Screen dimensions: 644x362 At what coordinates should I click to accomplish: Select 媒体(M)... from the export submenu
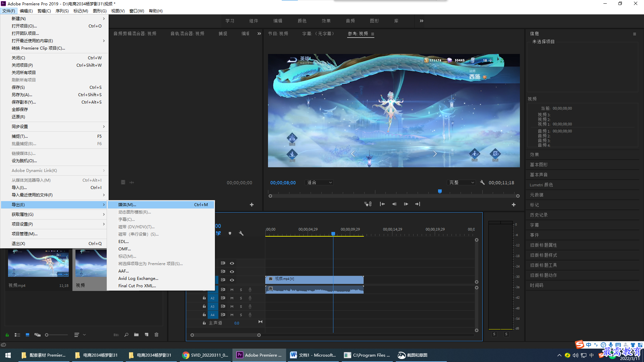(x=161, y=204)
